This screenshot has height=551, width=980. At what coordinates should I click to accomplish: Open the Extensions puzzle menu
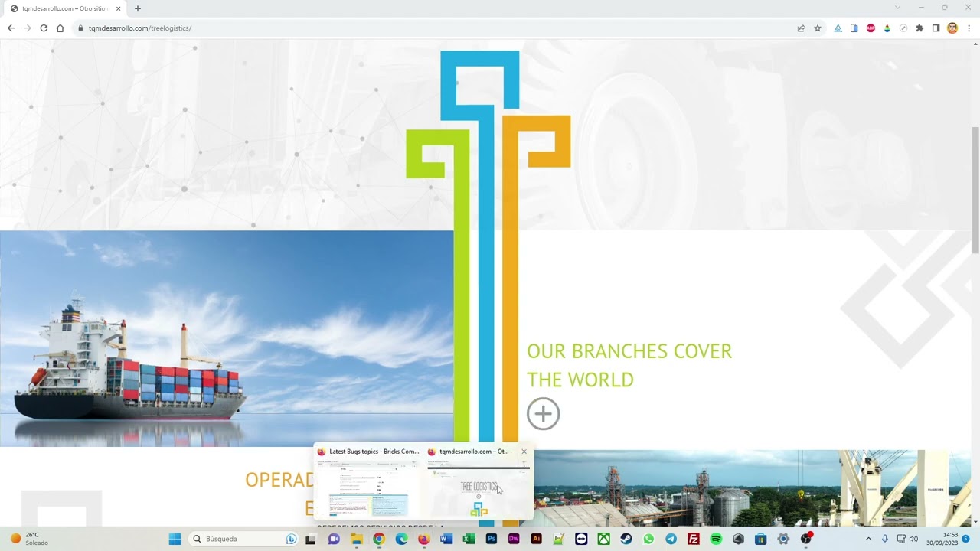(x=920, y=28)
